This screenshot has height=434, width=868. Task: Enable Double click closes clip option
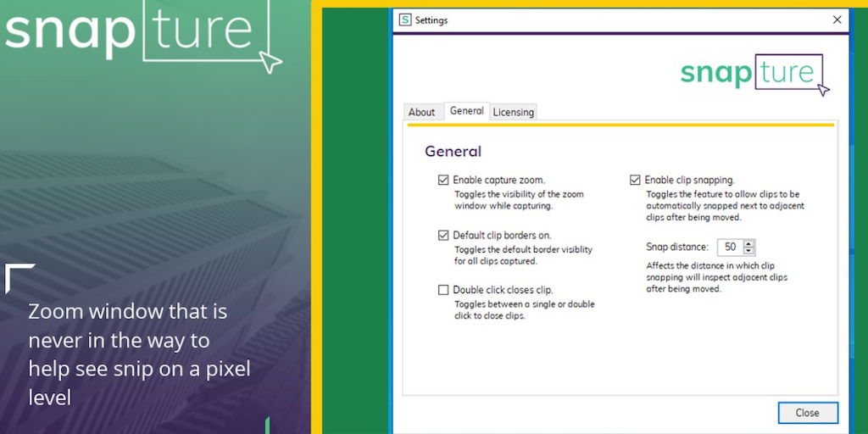coord(442,290)
